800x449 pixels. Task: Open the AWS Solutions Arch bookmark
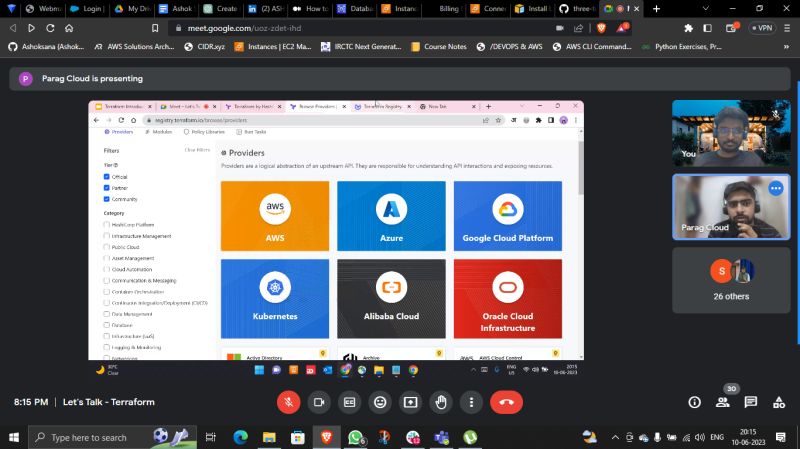[135, 46]
